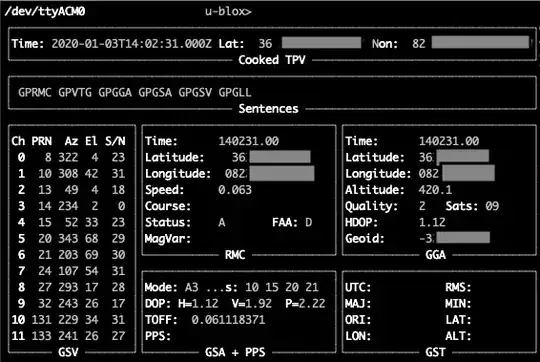The image size is (540, 362).
Task: Click the UTC label in GST
Action: click(358, 287)
